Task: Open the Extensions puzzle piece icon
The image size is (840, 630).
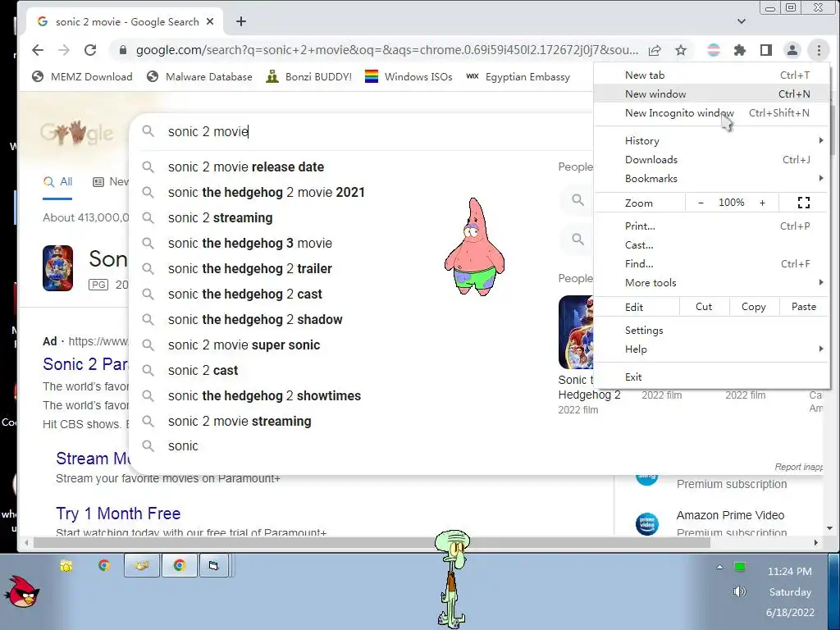Action: [739, 50]
